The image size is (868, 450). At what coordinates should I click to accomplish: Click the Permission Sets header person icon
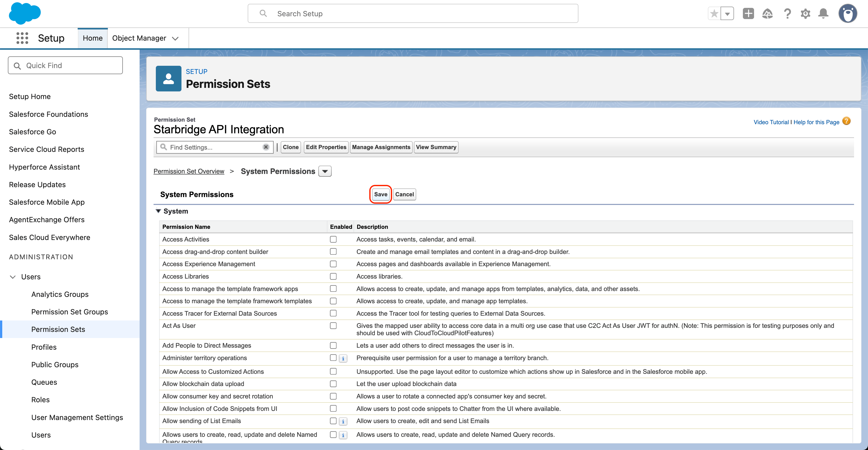pos(169,78)
